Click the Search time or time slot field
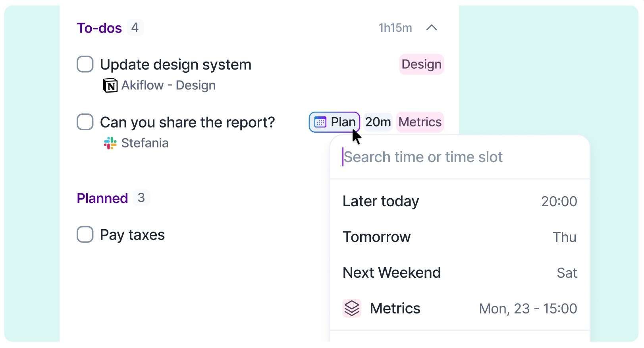The height and width of the screenshot is (348, 644). 460,157
